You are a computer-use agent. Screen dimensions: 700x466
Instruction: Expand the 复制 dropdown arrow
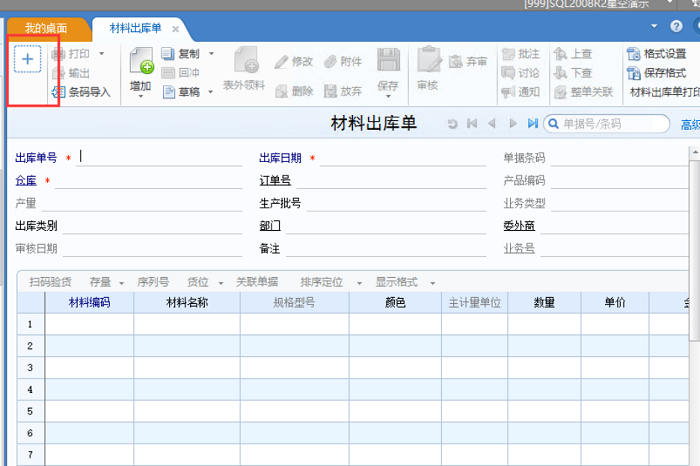211,54
